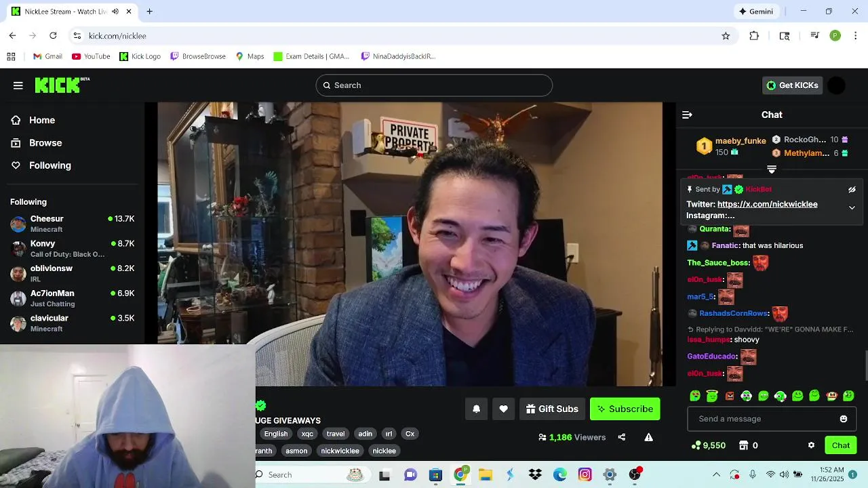Open the emoji picker in chat input
Image resolution: width=868 pixels, height=488 pixels.
(844, 419)
